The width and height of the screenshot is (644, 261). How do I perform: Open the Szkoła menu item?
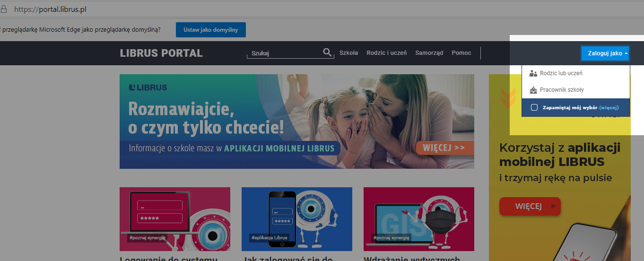pyautogui.click(x=348, y=53)
